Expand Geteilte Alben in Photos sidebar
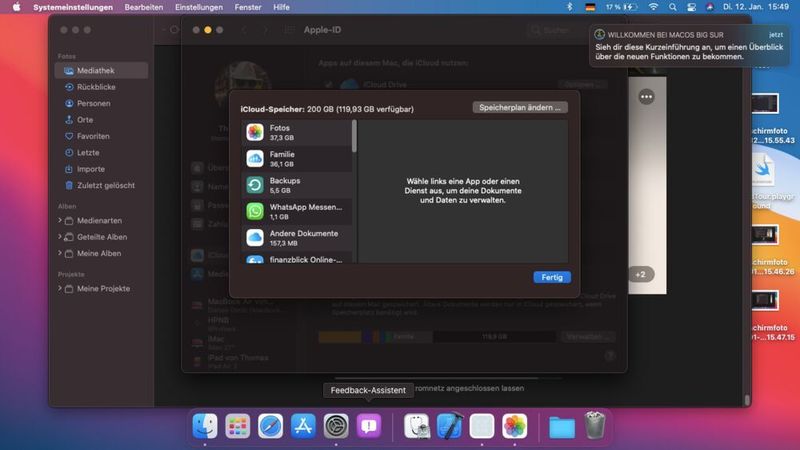This screenshot has width=800, height=450. (x=60, y=237)
